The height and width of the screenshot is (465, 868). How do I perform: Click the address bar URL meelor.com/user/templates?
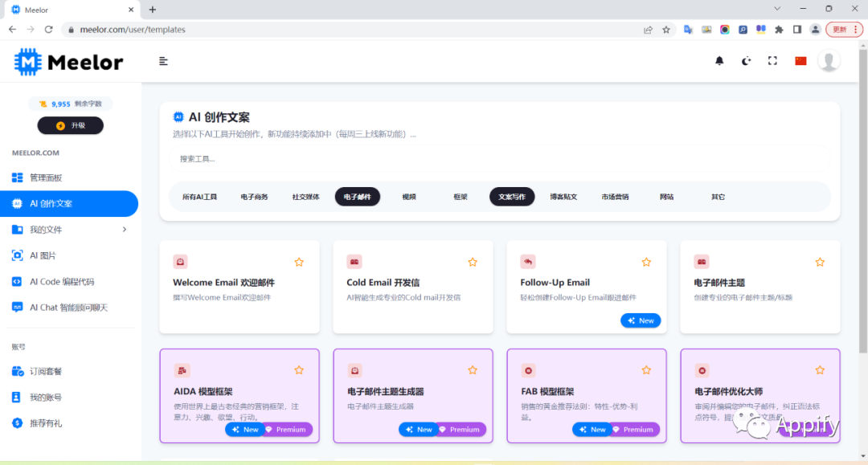pos(133,29)
